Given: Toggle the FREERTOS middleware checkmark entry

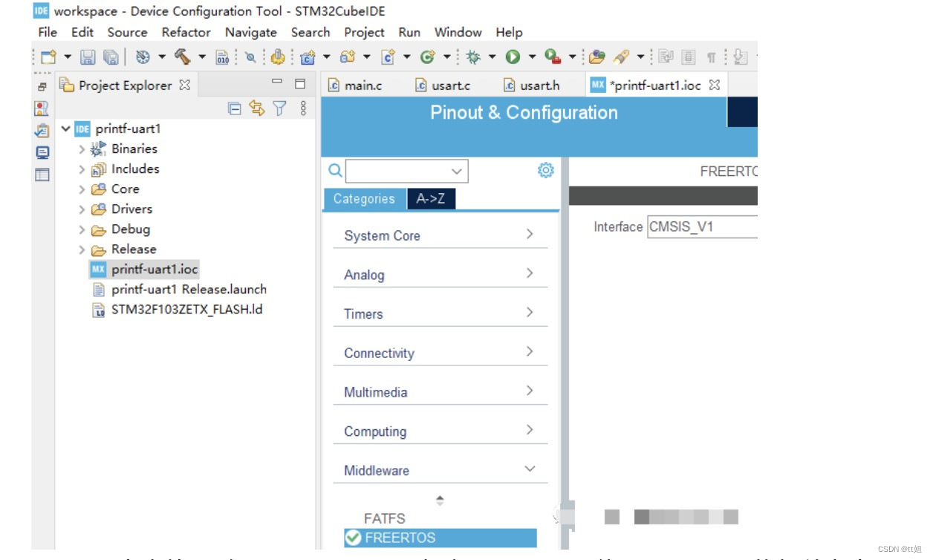Looking at the screenshot, I should [440, 538].
